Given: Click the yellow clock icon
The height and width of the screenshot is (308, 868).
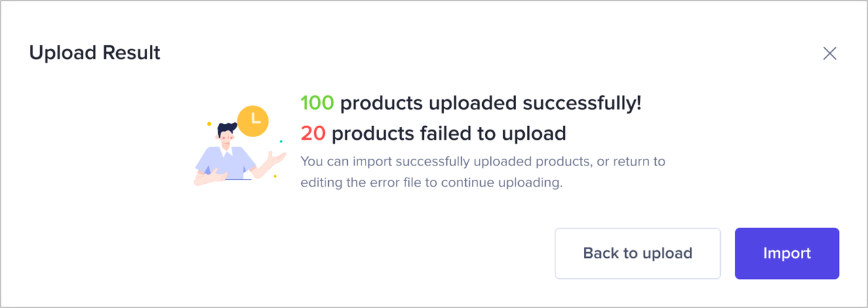Looking at the screenshot, I should point(254,121).
